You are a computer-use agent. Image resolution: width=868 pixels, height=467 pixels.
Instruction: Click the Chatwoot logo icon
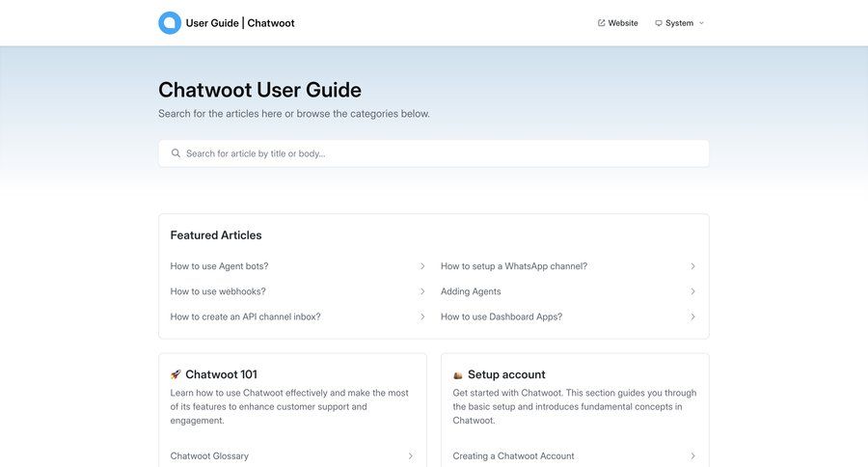point(170,23)
